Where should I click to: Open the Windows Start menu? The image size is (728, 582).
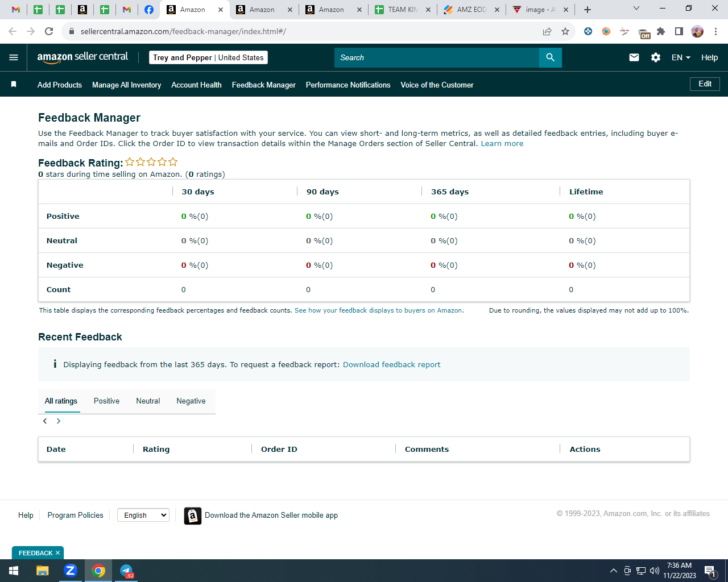click(14, 571)
